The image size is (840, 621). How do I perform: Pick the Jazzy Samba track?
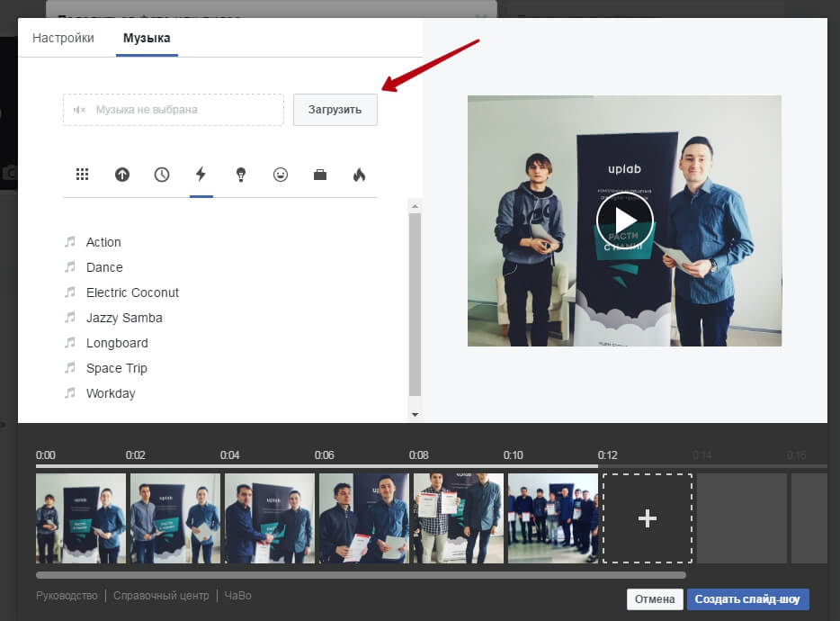pos(124,318)
